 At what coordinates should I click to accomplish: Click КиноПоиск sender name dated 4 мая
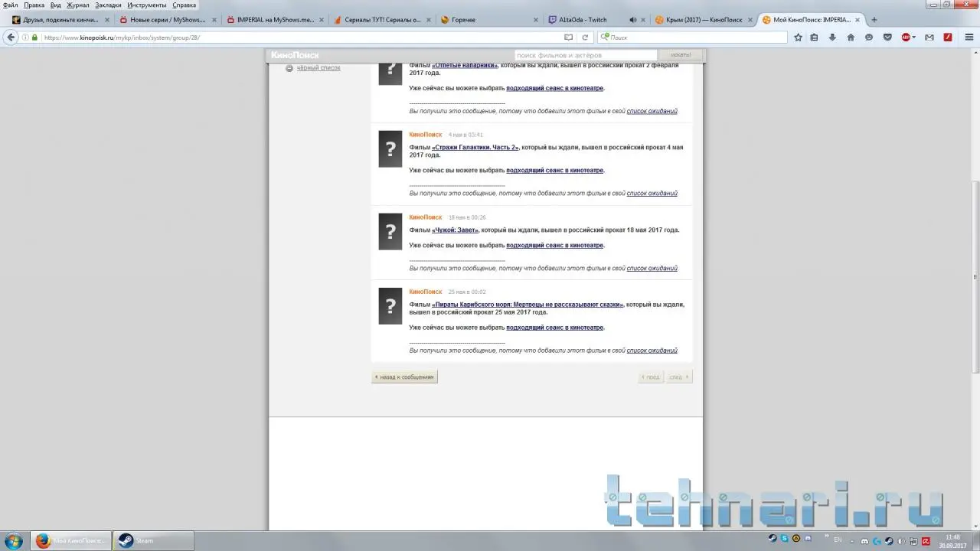pos(426,135)
